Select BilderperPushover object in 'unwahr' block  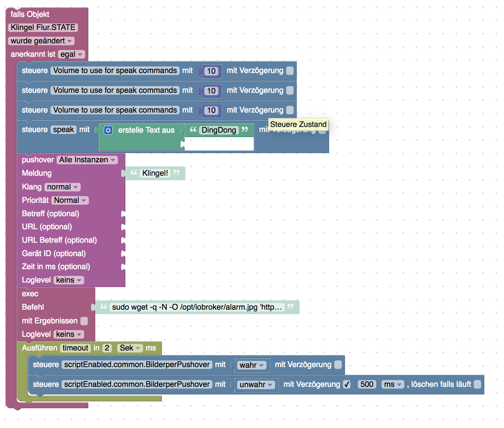137,384
